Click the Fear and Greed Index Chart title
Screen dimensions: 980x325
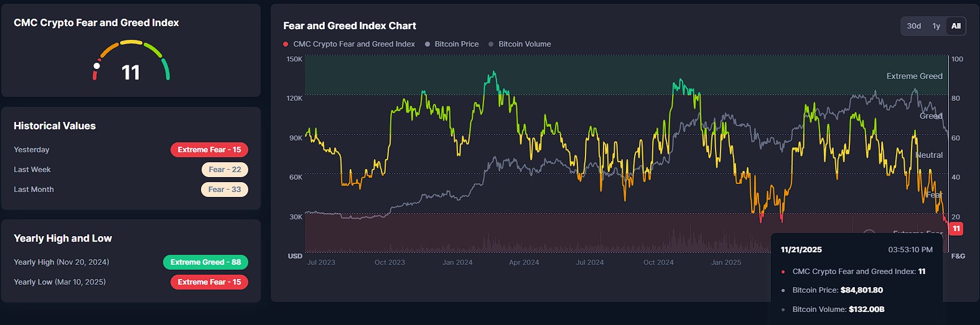pyautogui.click(x=349, y=26)
